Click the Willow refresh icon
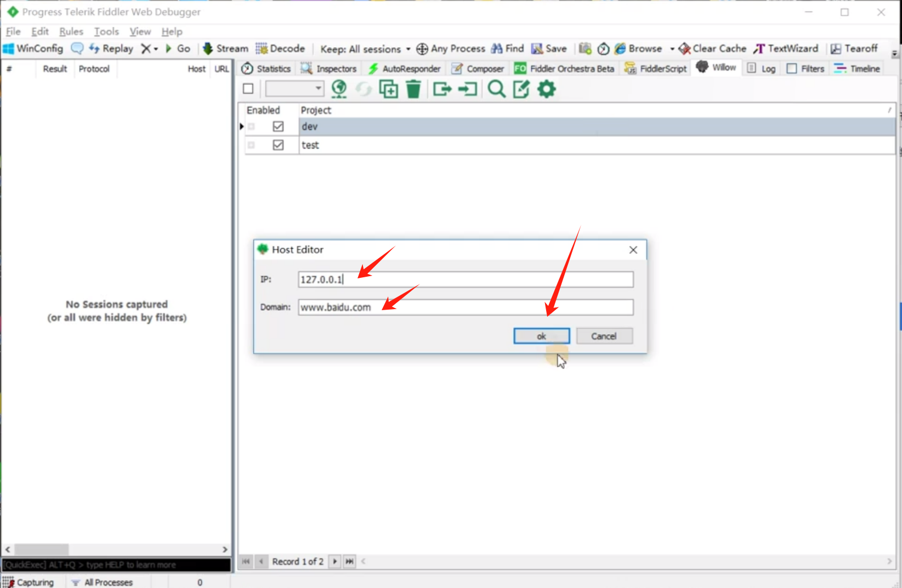 pyautogui.click(x=364, y=89)
